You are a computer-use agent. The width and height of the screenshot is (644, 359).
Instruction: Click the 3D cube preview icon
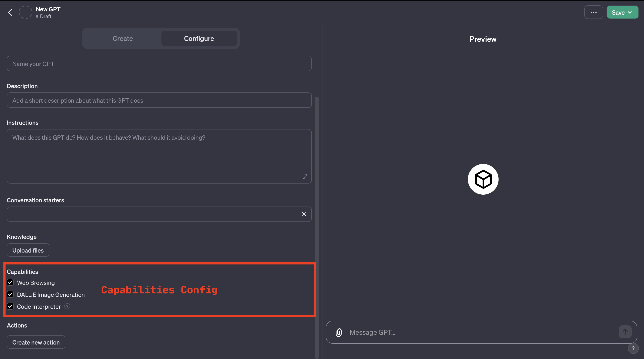coord(483,179)
